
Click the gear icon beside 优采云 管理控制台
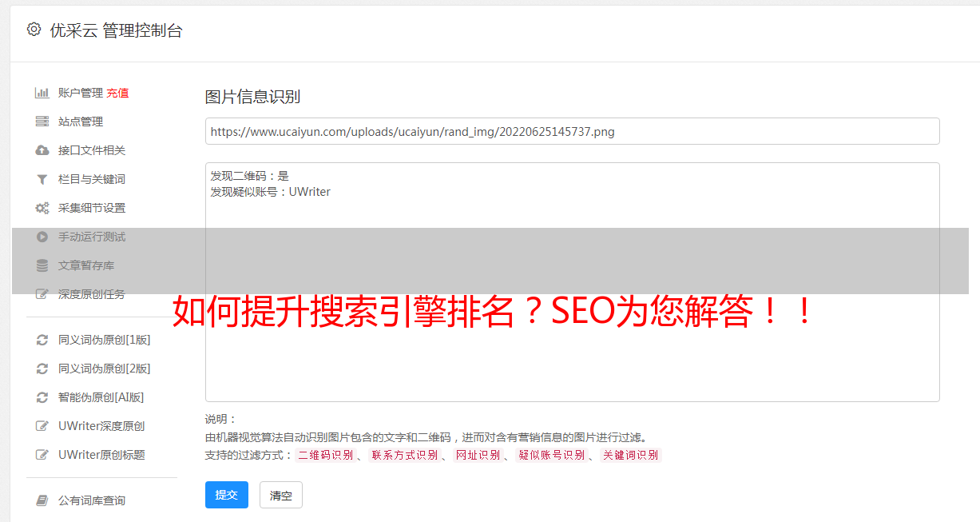click(34, 30)
